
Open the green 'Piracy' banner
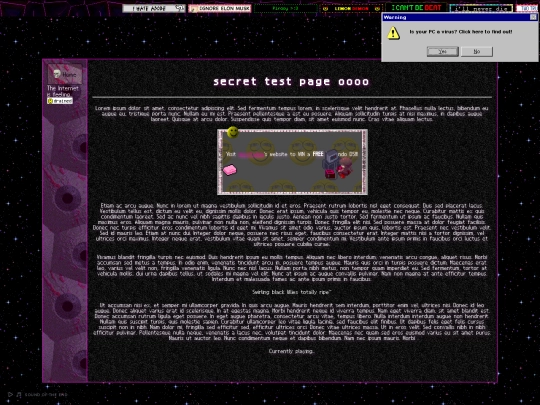(285, 8)
